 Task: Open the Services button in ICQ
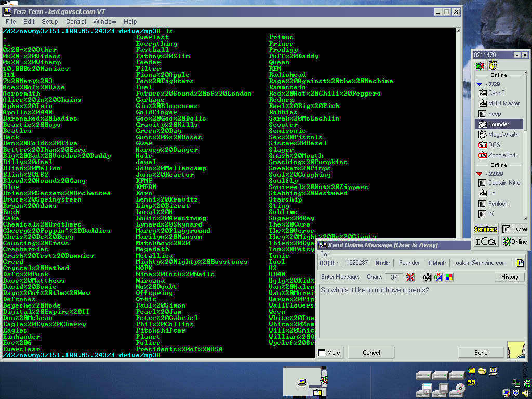tap(486, 229)
